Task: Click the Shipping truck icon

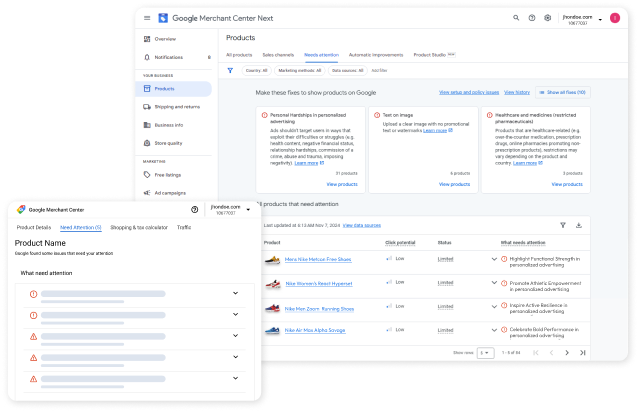Action: click(147, 107)
